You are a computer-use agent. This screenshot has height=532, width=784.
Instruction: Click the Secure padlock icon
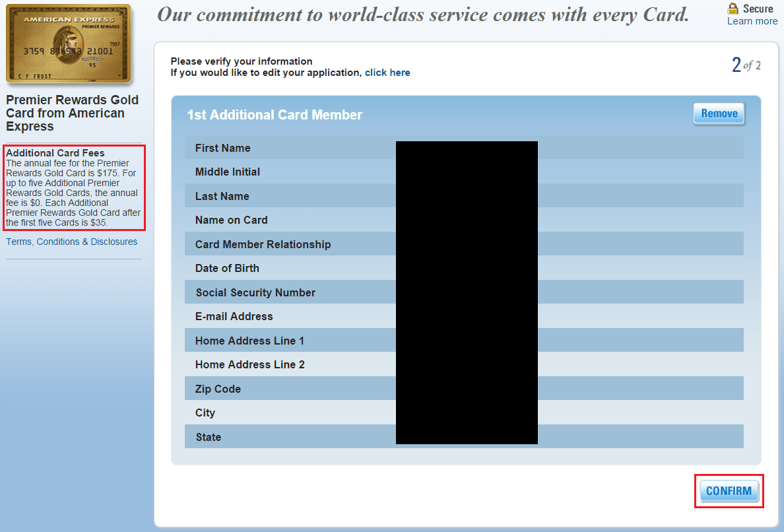point(733,8)
